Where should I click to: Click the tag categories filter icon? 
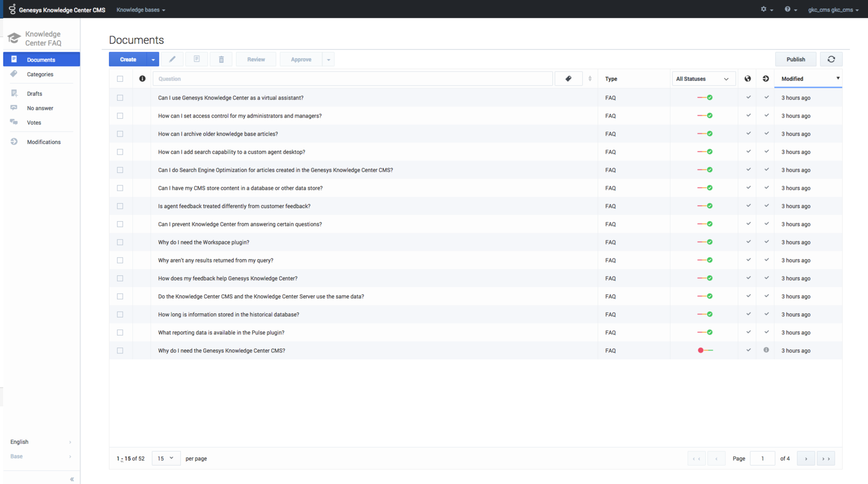pos(568,79)
